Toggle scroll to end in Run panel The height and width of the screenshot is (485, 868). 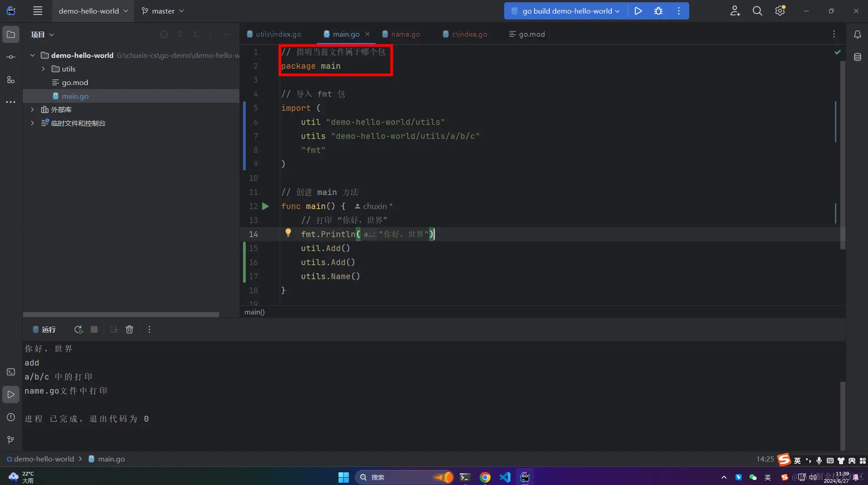(x=114, y=329)
